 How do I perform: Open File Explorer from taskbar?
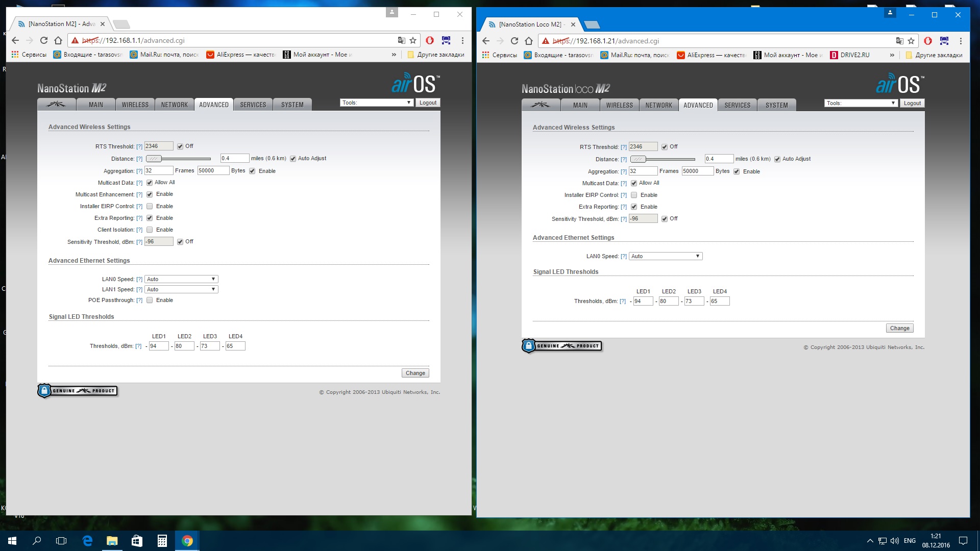(112, 541)
